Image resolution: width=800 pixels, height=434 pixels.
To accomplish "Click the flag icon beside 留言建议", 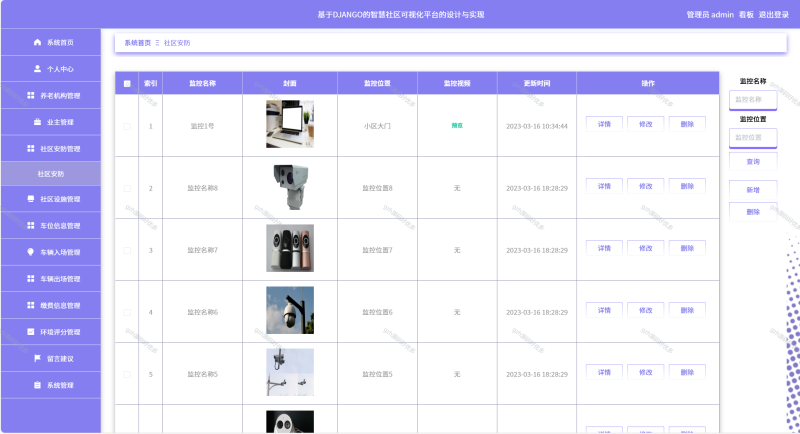I will coord(37,359).
